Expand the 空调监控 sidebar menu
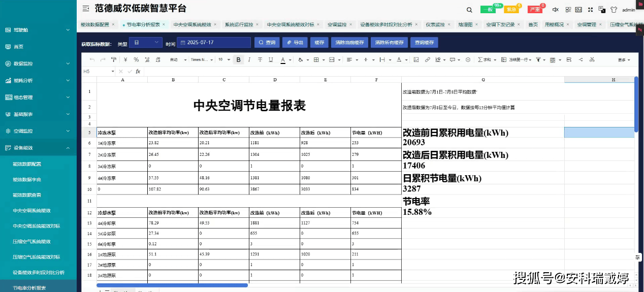Image resolution: width=644 pixels, height=292 pixels. 38,131
